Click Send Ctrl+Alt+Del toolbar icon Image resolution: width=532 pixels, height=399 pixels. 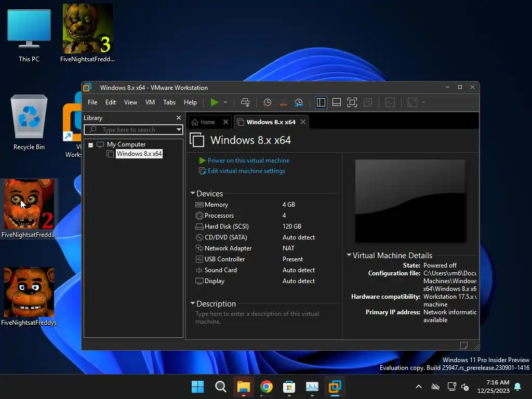point(245,102)
